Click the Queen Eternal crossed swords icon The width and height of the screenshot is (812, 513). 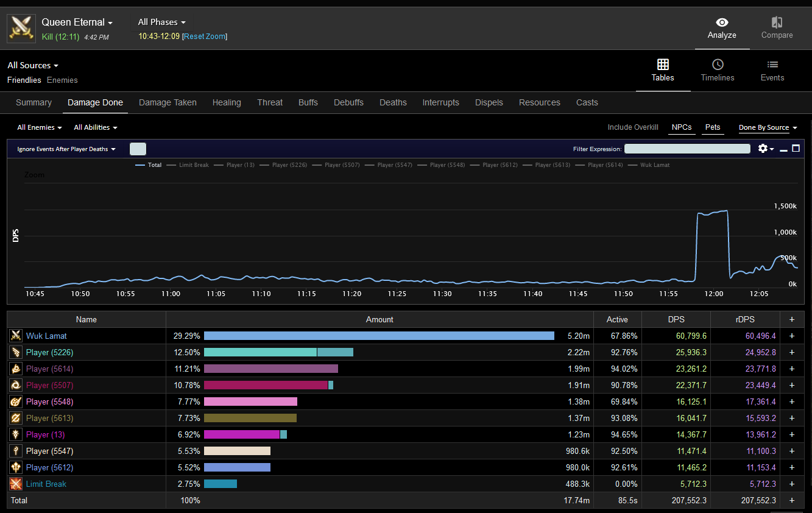(21, 29)
